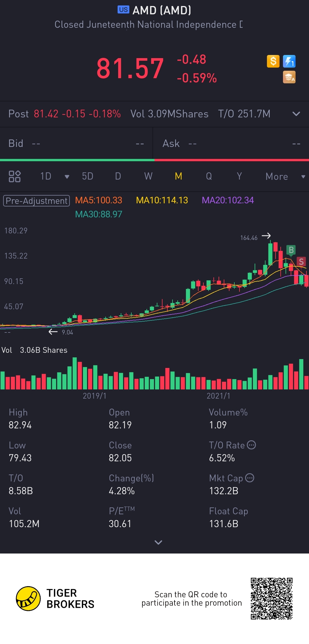Tap the Tiger Brokers logo
The image size is (309, 644).
[x=55, y=598]
